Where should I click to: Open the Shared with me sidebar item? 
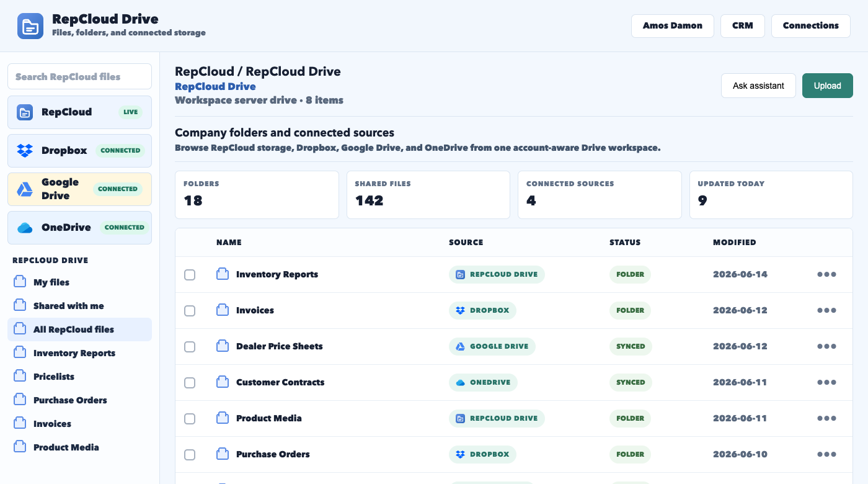(79, 306)
